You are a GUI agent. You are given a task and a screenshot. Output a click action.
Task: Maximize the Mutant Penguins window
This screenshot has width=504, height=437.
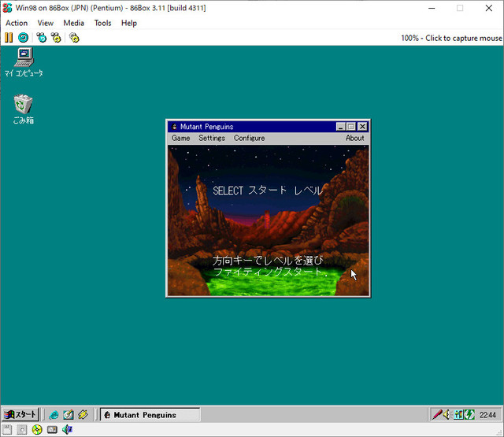coord(350,127)
